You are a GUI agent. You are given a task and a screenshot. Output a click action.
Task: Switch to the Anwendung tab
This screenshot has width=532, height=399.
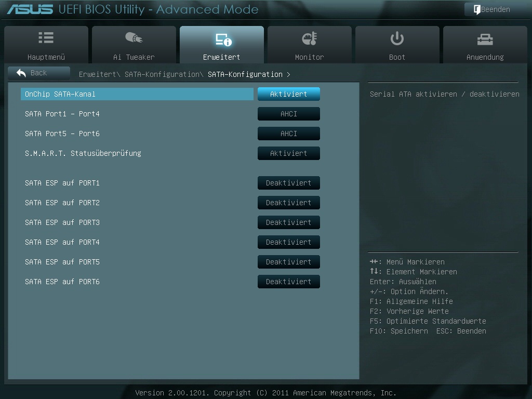485,45
